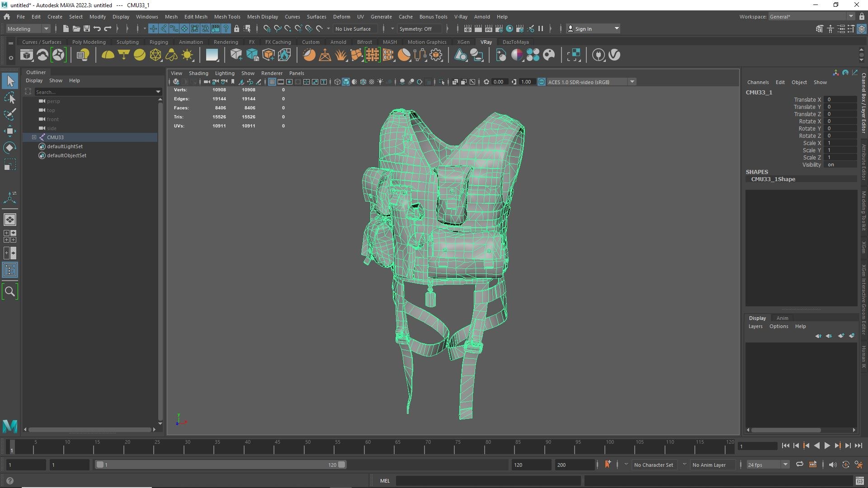This screenshot has width=868, height=488.
Task: Activate the Rotate tool in toolbox
Action: coord(10,148)
